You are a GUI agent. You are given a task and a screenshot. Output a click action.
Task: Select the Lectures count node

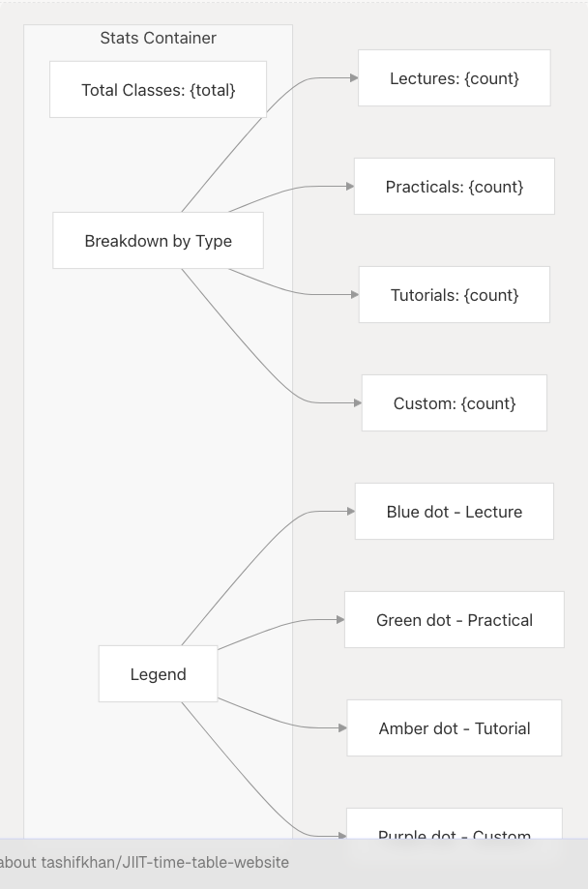point(454,78)
